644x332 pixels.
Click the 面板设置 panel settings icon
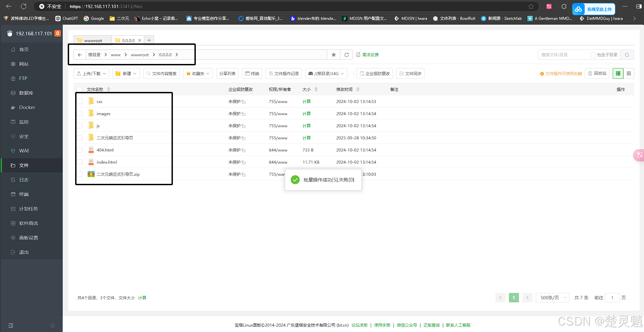click(x=13, y=238)
